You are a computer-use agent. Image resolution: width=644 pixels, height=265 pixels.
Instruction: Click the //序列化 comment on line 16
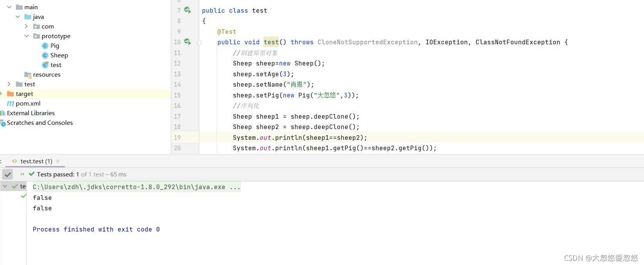point(246,106)
